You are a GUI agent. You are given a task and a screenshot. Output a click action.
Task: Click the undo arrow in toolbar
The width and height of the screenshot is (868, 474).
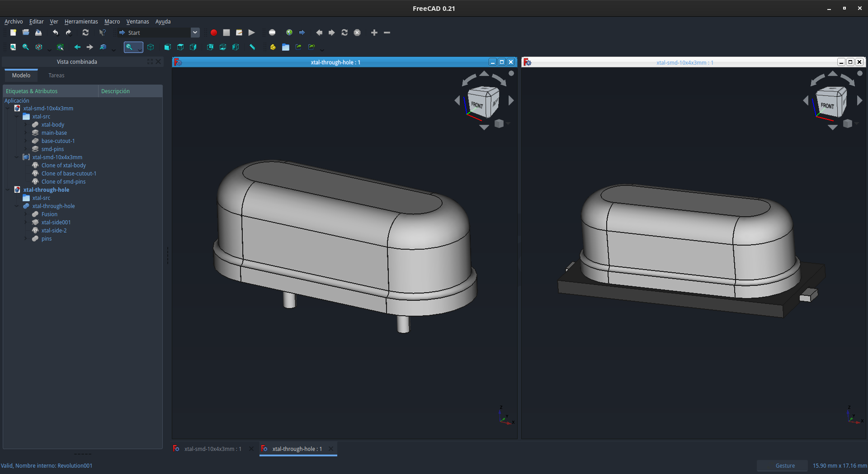pos(56,33)
